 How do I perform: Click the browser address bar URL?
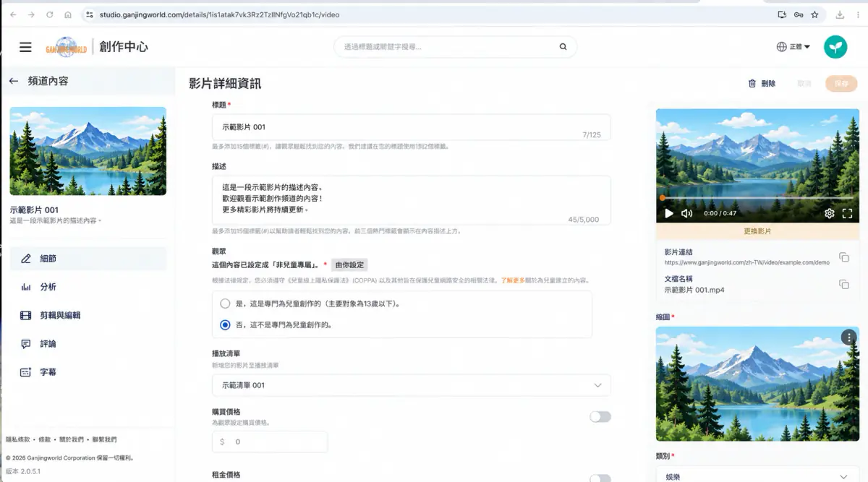point(218,14)
